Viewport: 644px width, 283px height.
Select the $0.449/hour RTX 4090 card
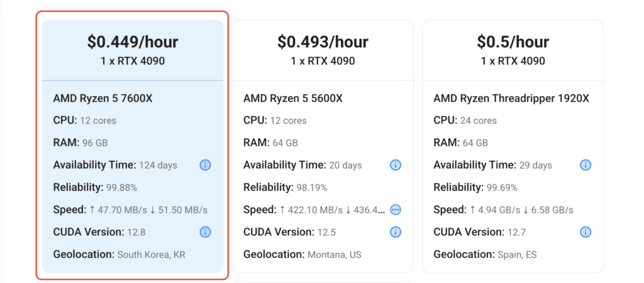[x=133, y=147]
